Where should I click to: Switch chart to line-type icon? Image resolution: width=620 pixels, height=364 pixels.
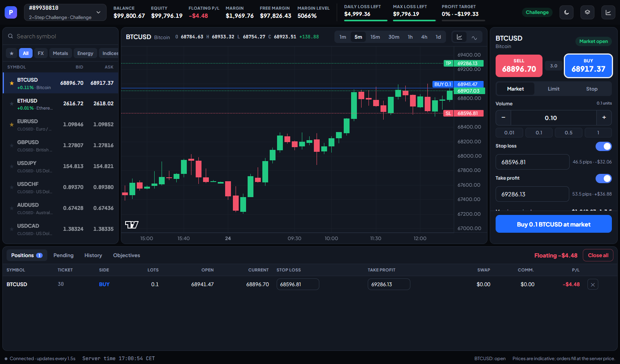pyautogui.click(x=474, y=37)
